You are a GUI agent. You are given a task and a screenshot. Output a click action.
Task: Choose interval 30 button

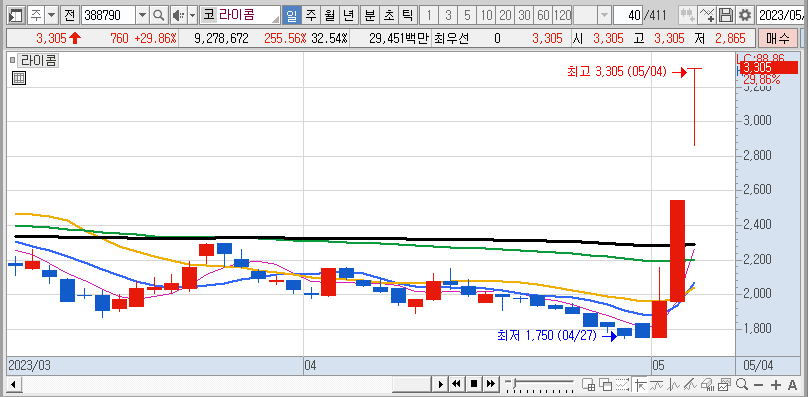(524, 15)
